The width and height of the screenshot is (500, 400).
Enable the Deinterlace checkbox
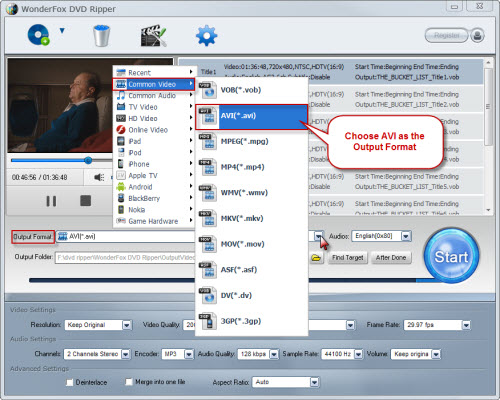[x=70, y=382]
